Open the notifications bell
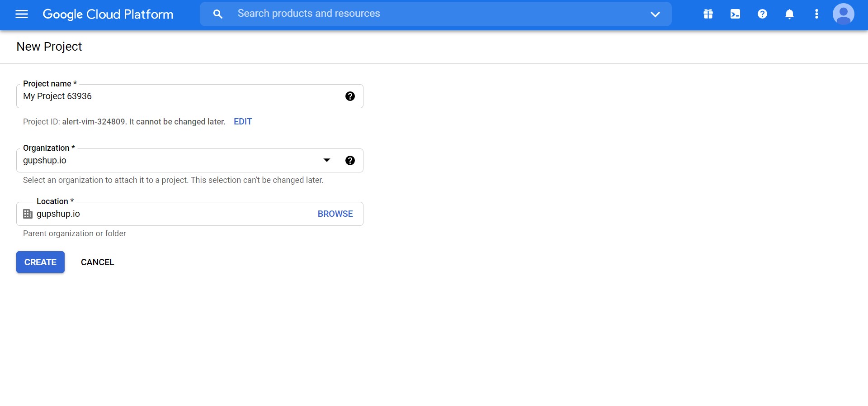The image size is (868, 406). [789, 14]
